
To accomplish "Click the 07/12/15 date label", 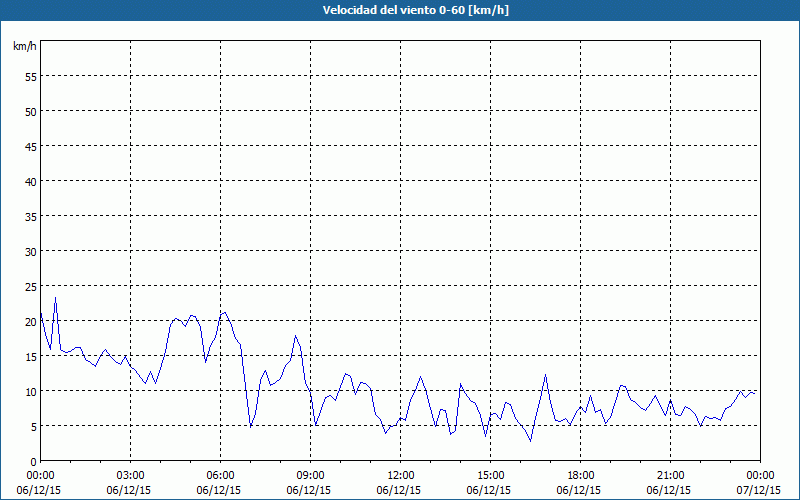I will coord(760,490).
